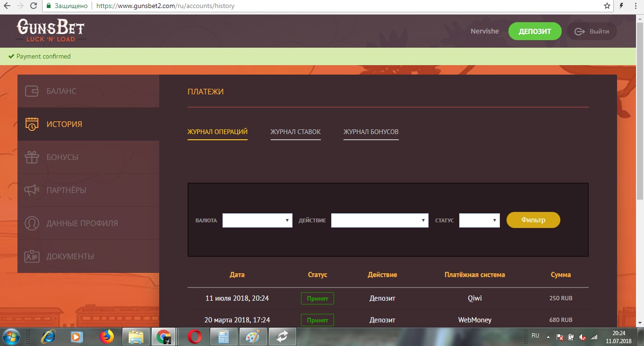644x346 pixels.
Task: Open Paint from the taskbar
Action: coord(253,337)
